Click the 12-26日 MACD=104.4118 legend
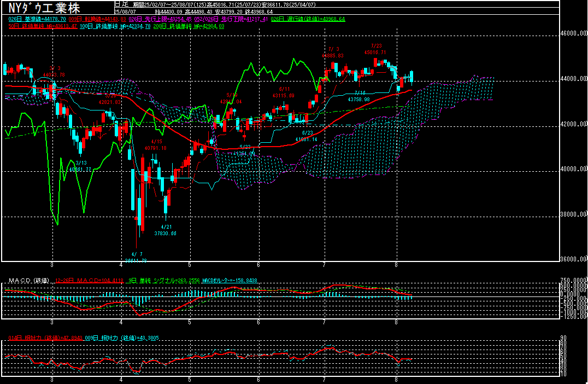588x384 pixels. 89,281
